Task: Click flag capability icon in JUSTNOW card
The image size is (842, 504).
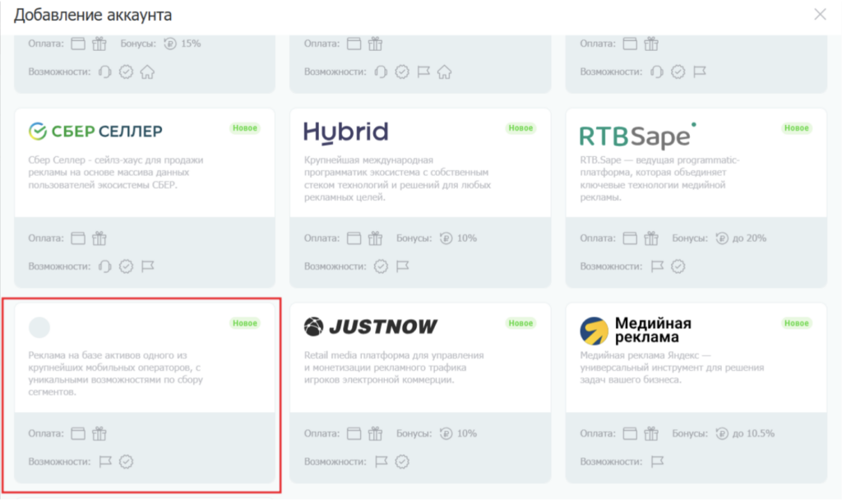Action: 382,461
